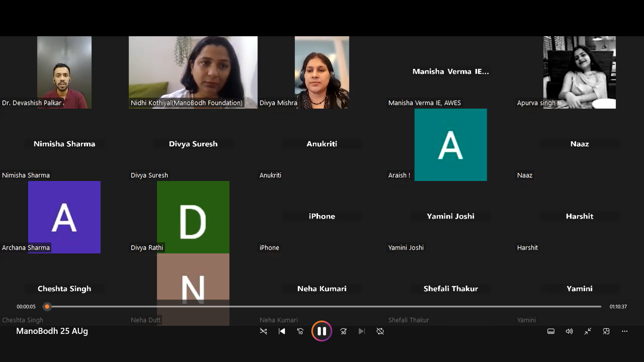Click the Manisha Verma IE, AWES label

point(425,103)
